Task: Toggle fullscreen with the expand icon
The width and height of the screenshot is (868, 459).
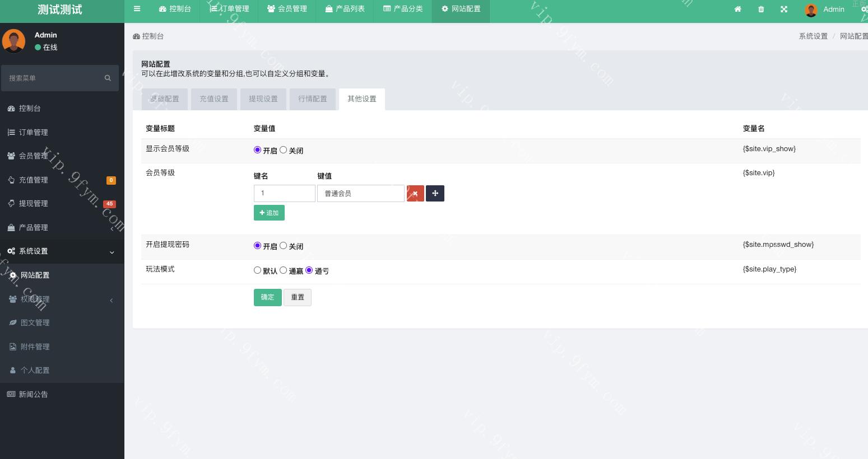Action: pos(784,9)
